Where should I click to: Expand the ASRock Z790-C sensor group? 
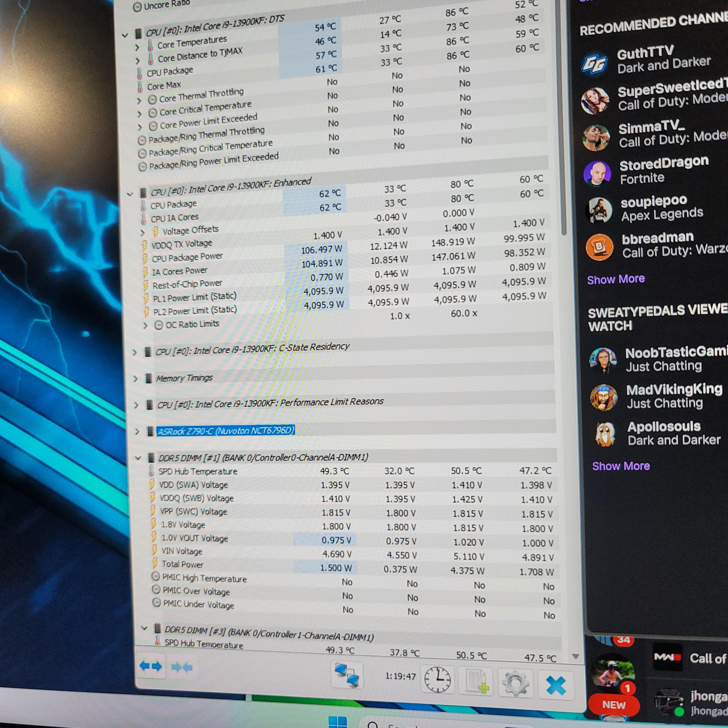coord(137,432)
